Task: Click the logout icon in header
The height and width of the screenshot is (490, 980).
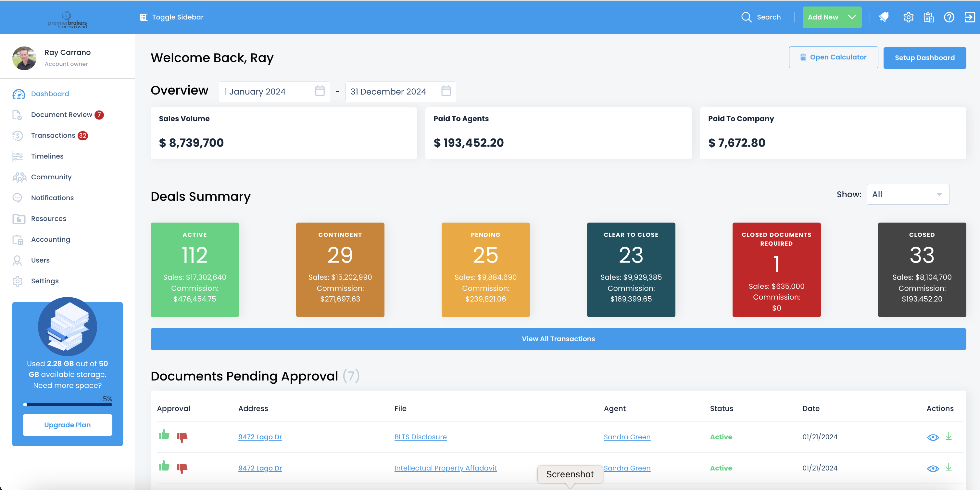Action: 970,17
